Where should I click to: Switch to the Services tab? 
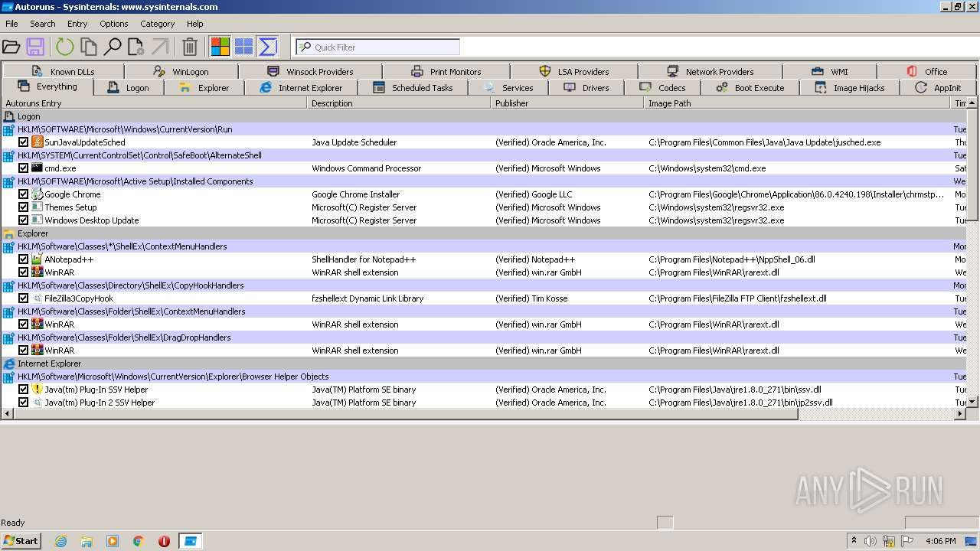tap(508, 88)
